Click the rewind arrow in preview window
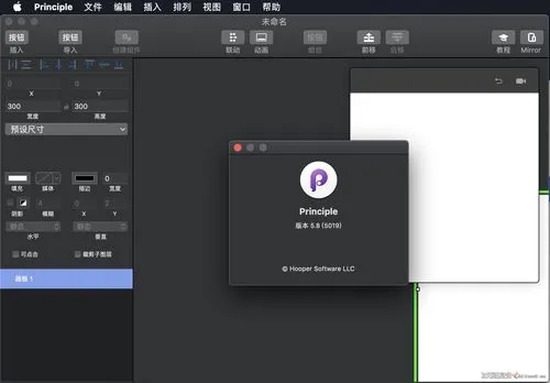 (x=498, y=81)
